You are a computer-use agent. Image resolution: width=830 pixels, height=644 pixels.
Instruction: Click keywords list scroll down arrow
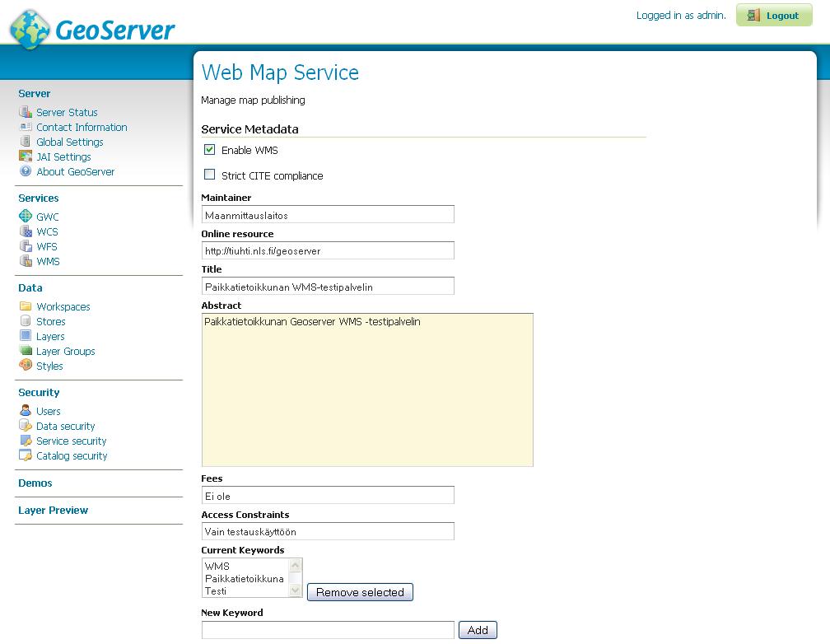pos(296,590)
